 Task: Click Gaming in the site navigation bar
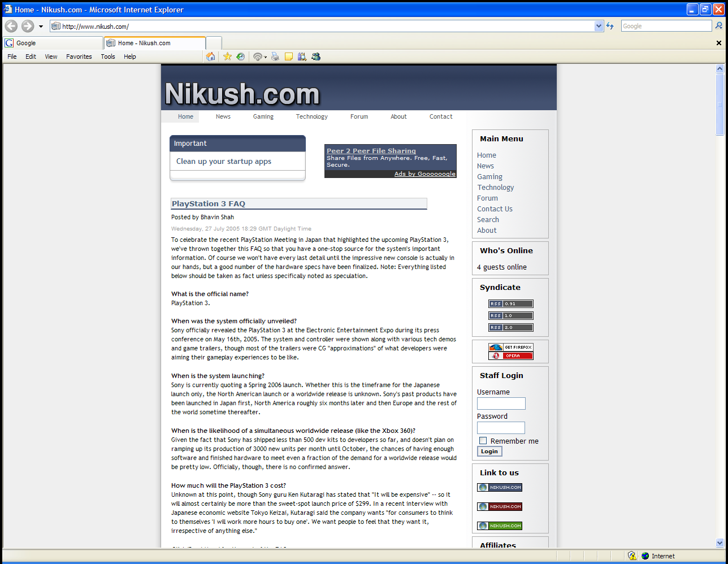[263, 116]
